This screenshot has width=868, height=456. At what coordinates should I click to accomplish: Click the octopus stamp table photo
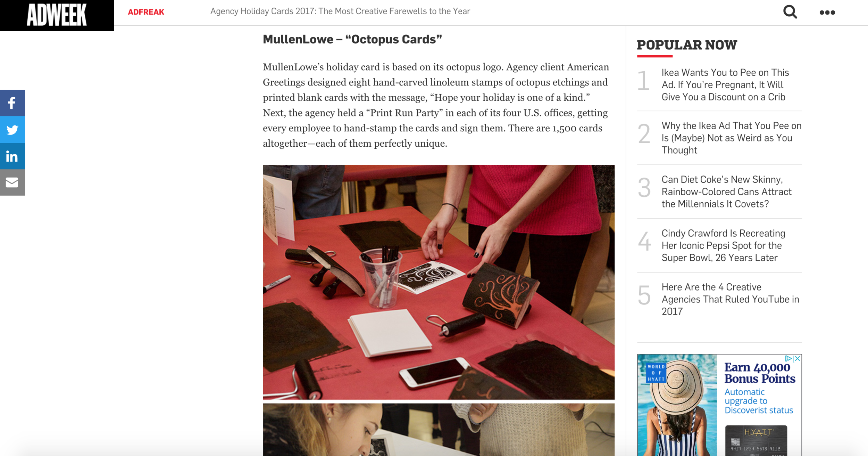[439, 282]
